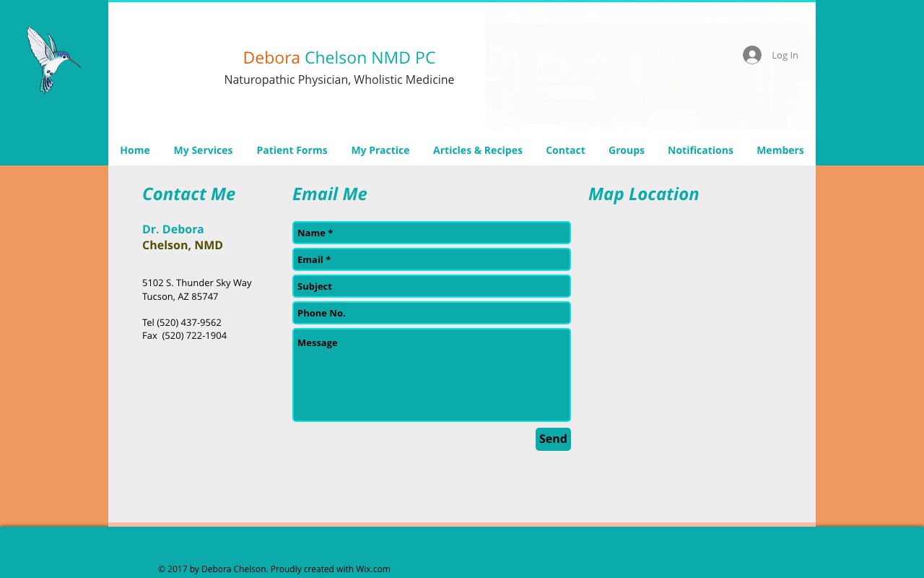This screenshot has height=578, width=924.
Task: Open Patient Forms in navigation
Action: [x=292, y=150]
